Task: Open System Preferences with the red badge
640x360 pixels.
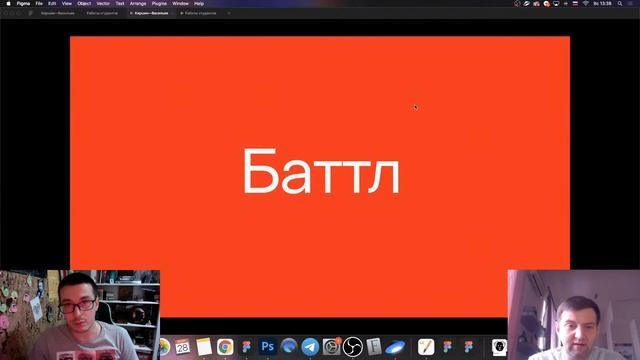Action: (331, 347)
